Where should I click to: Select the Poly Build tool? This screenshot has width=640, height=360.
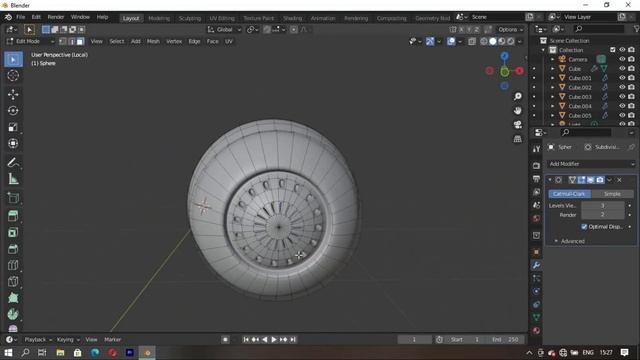click(x=13, y=298)
